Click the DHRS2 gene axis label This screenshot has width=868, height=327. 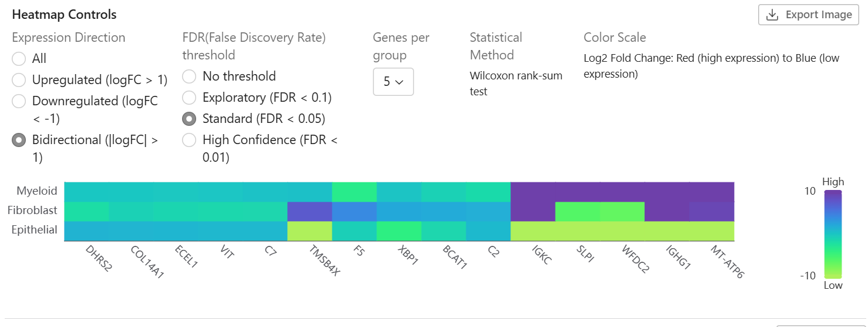pyautogui.click(x=98, y=259)
